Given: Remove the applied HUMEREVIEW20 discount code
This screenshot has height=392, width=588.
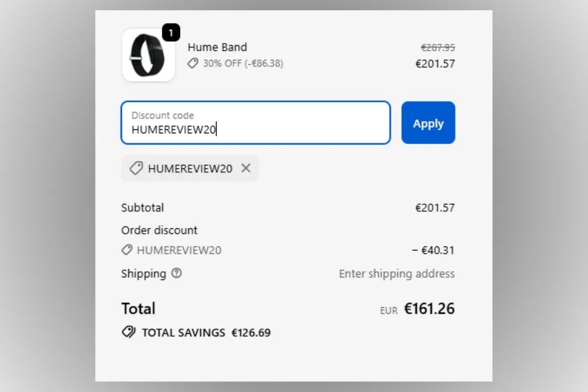Looking at the screenshot, I should pyautogui.click(x=246, y=168).
